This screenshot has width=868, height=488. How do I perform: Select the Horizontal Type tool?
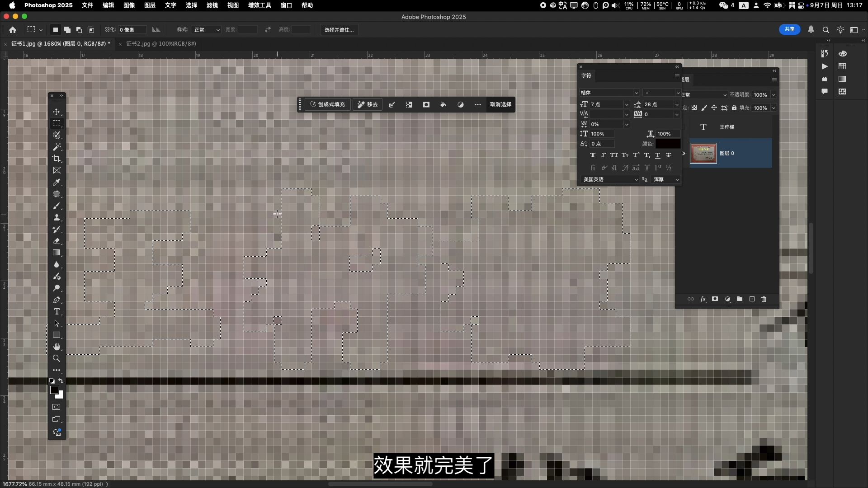pyautogui.click(x=57, y=312)
